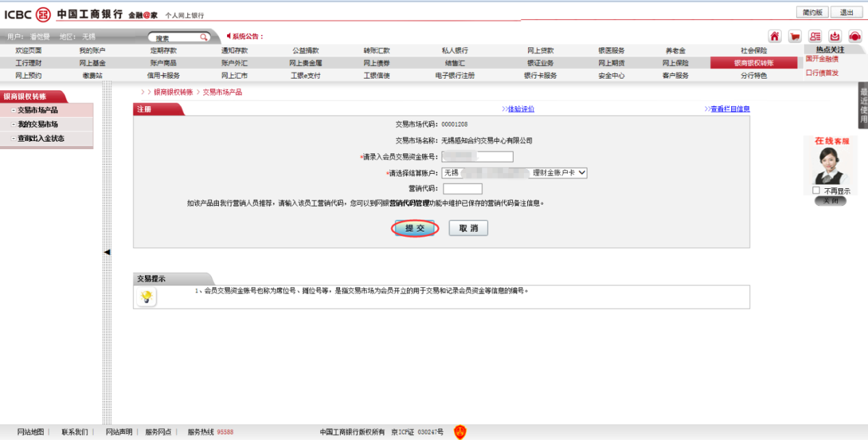Tick the 不再显示 checkbox
Image resolution: width=868 pixels, height=440 pixels.
pyautogui.click(x=816, y=191)
